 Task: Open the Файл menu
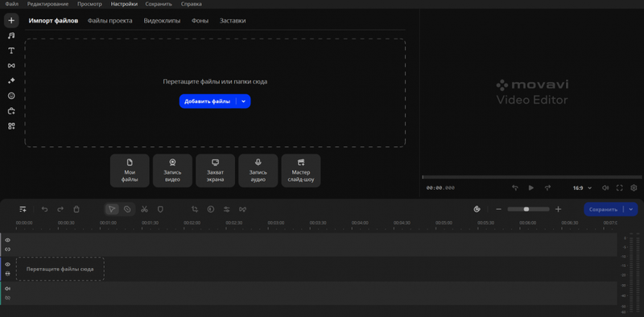pos(11,4)
